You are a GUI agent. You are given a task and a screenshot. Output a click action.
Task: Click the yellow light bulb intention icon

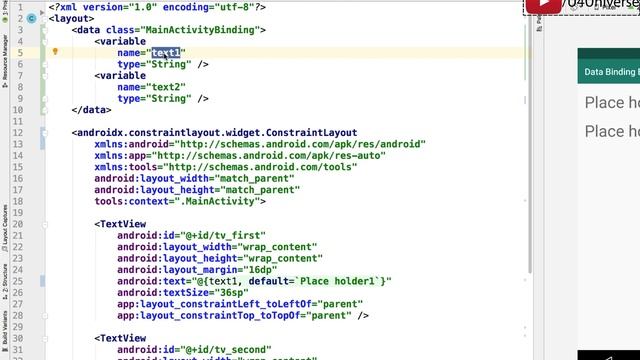tap(55, 51)
